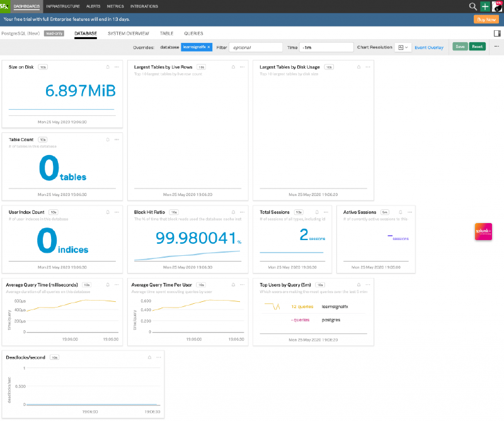The image size is (504, 421).
Task: Click the Total Sessions value 2
Action: tap(304, 234)
